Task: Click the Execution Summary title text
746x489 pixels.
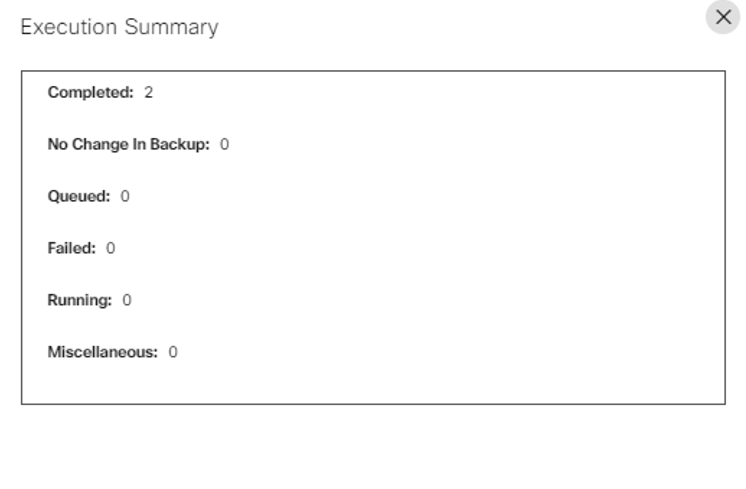Action: coord(119,27)
